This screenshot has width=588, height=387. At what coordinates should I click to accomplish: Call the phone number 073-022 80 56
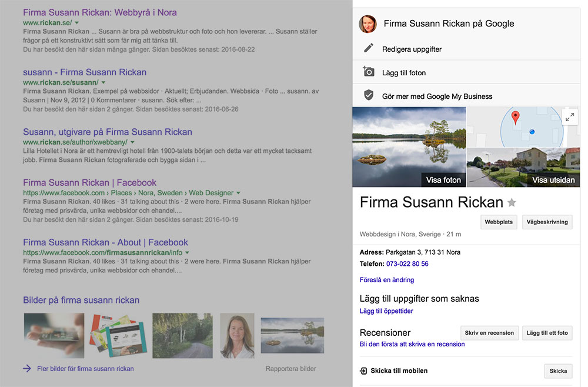407,263
